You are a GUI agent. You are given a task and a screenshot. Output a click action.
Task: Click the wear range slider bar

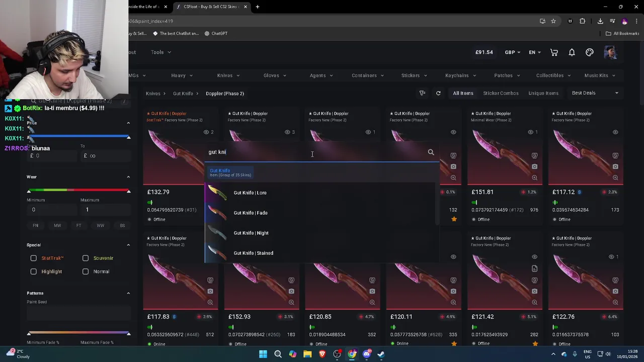[78, 190]
